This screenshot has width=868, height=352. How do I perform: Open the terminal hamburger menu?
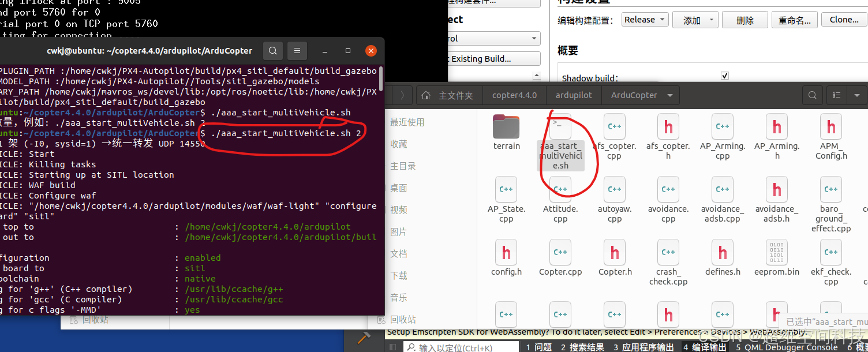(297, 51)
